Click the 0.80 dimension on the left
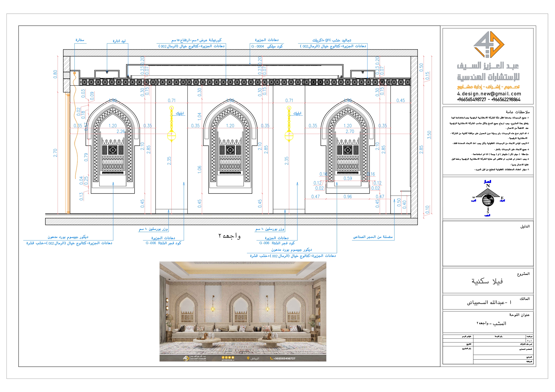Image resolution: width=555 pixels, height=392 pixels. point(55,74)
